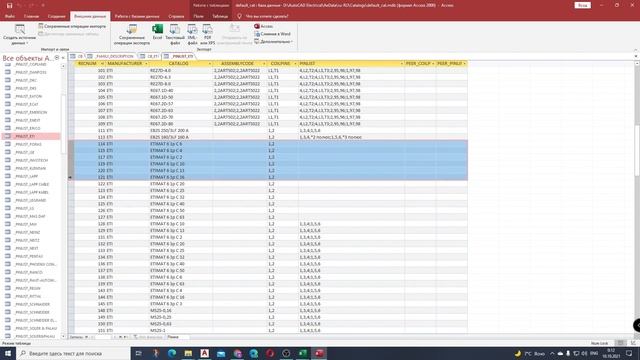Open Работа с базами данных tab
This screenshot has height=360, width=640.
[137, 16]
